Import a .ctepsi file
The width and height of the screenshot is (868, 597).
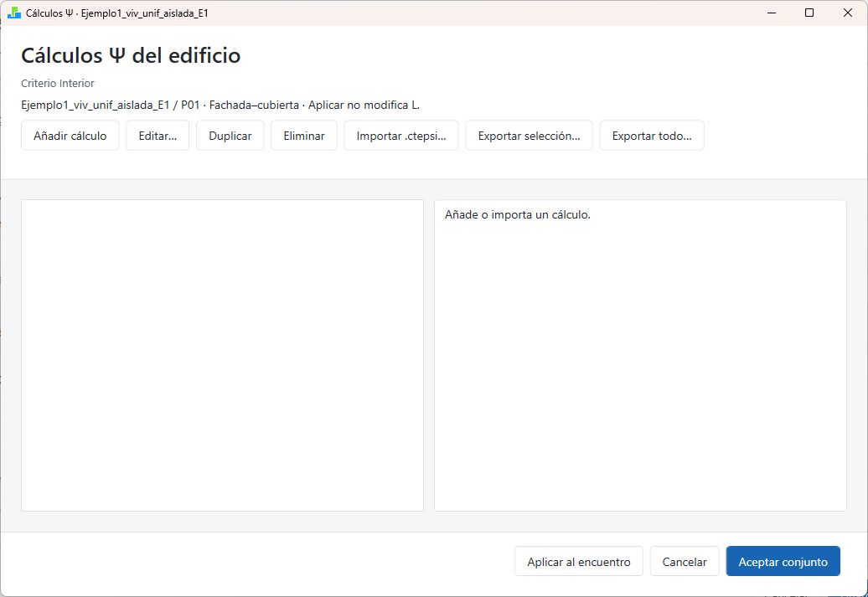pos(400,136)
